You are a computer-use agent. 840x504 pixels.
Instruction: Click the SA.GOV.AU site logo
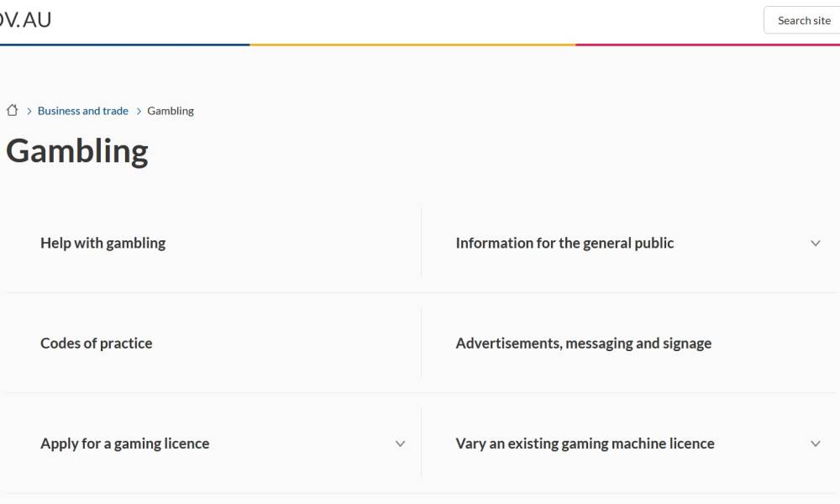(25, 19)
